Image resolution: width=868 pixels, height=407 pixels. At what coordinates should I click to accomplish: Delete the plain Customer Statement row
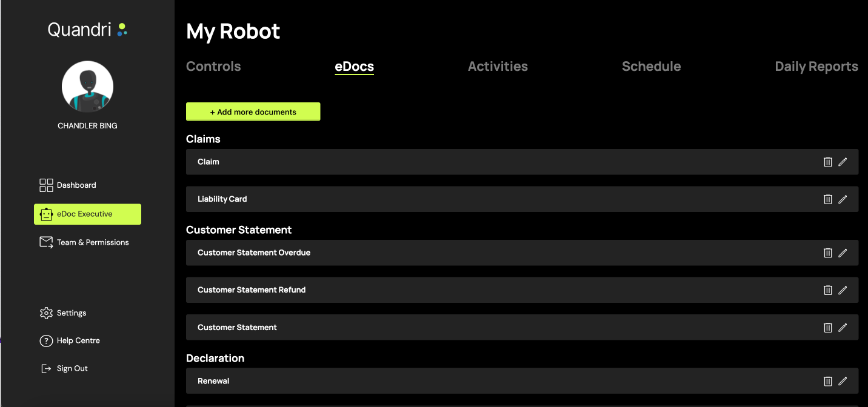pyautogui.click(x=827, y=328)
